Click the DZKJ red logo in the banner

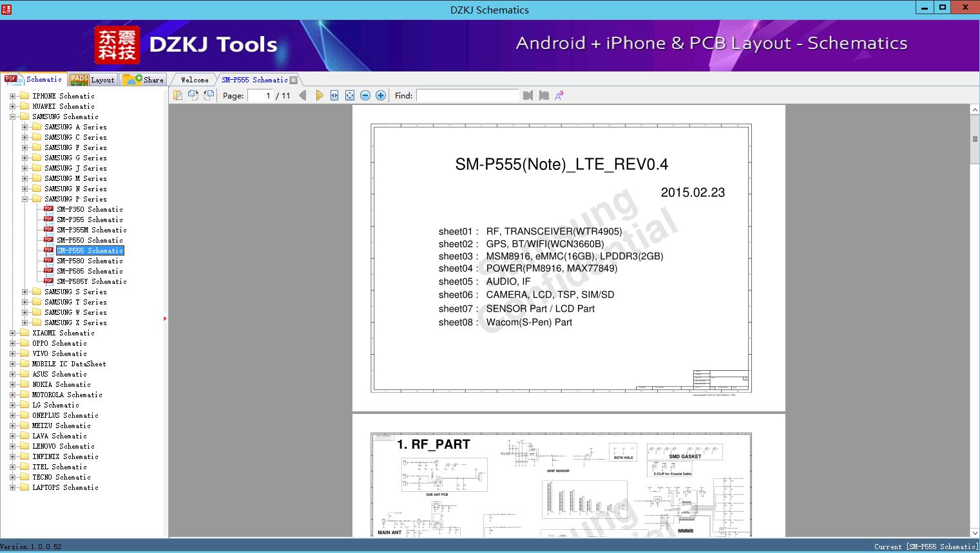pos(117,45)
